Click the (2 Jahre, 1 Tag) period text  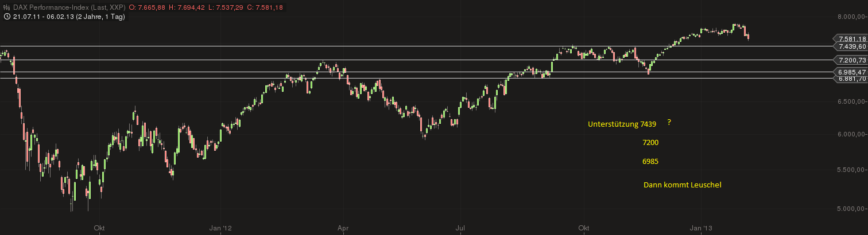click(x=102, y=17)
